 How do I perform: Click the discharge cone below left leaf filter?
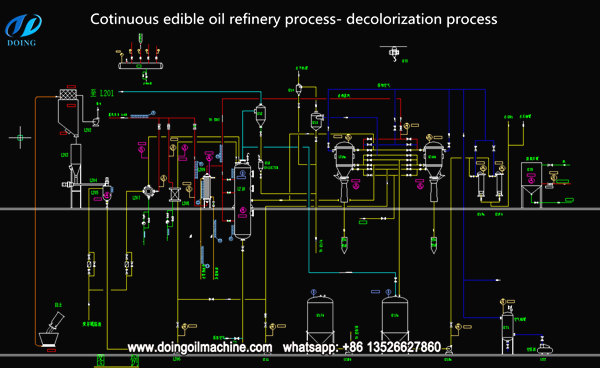(x=344, y=245)
